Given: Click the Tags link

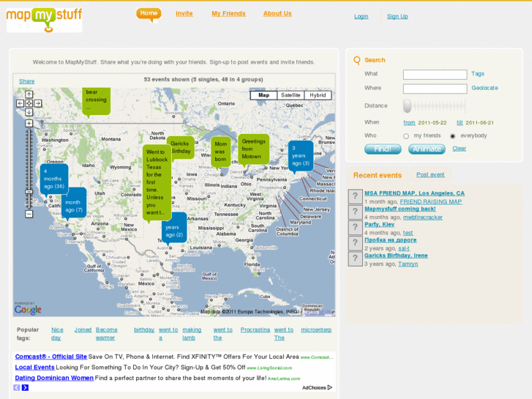Looking at the screenshot, I should 478,74.
